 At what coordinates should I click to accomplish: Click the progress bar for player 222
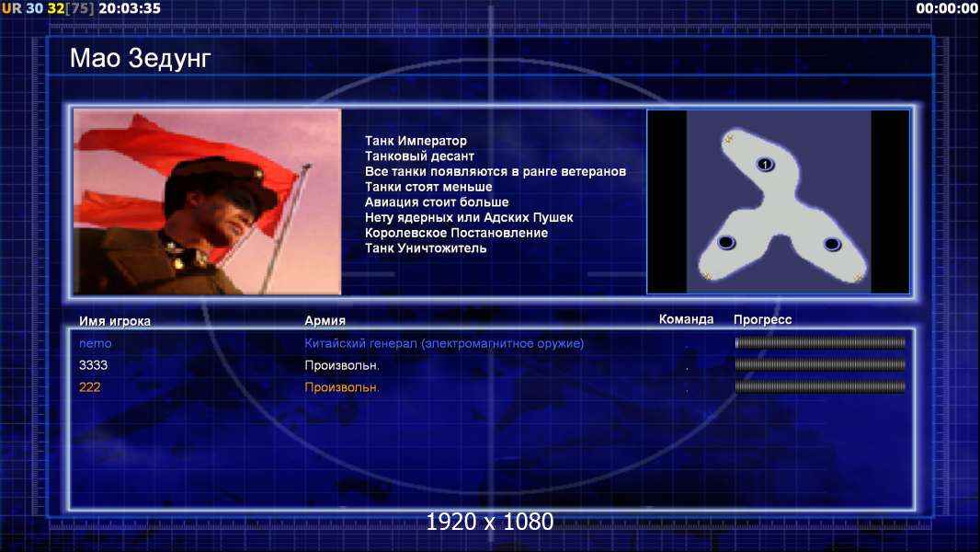[820, 387]
